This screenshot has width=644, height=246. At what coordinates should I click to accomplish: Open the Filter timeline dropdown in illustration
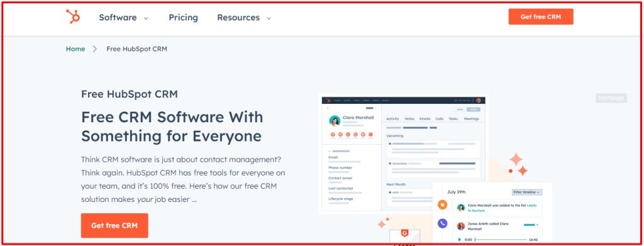coord(527,192)
